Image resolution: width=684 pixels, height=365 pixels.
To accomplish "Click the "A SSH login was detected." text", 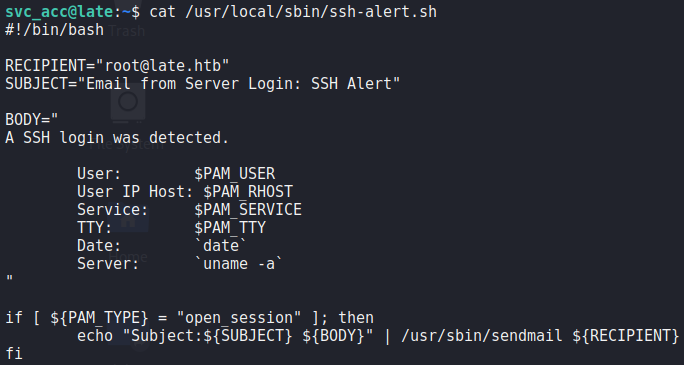I will (117, 138).
